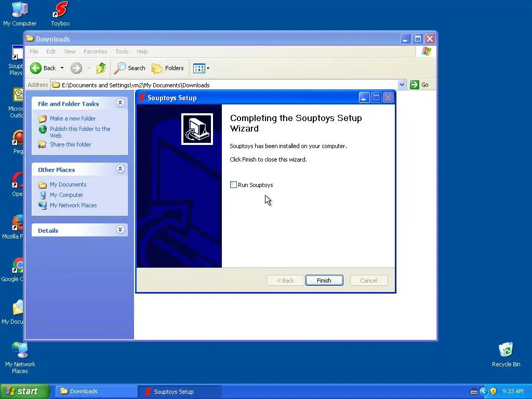Open My Network Places link in sidebar

pyautogui.click(x=73, y=205)
